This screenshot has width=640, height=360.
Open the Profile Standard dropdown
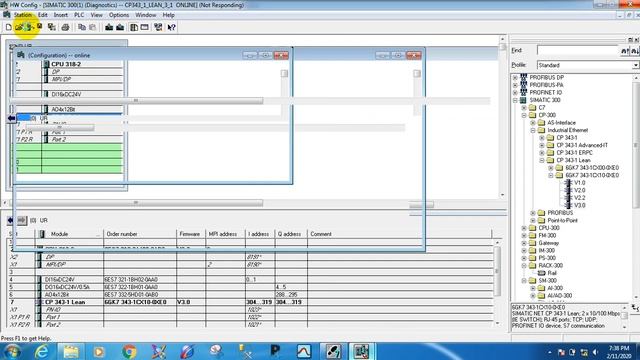click(x=636, y=65)
